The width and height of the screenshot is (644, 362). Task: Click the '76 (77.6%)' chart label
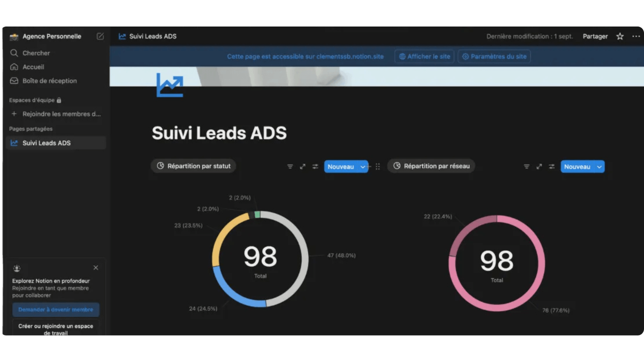pyautogui.click(x=556, y=310)
